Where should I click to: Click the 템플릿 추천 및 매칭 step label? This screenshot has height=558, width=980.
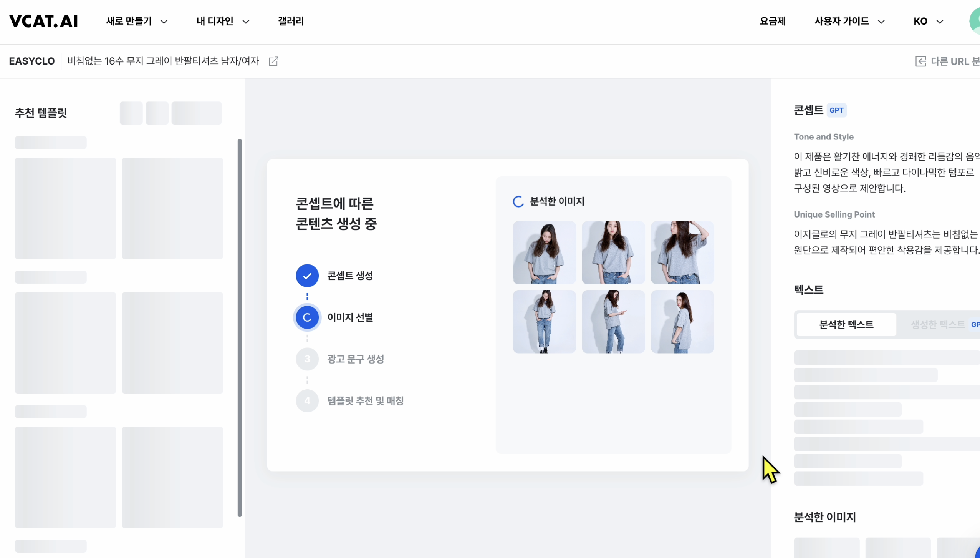[365, 401]
